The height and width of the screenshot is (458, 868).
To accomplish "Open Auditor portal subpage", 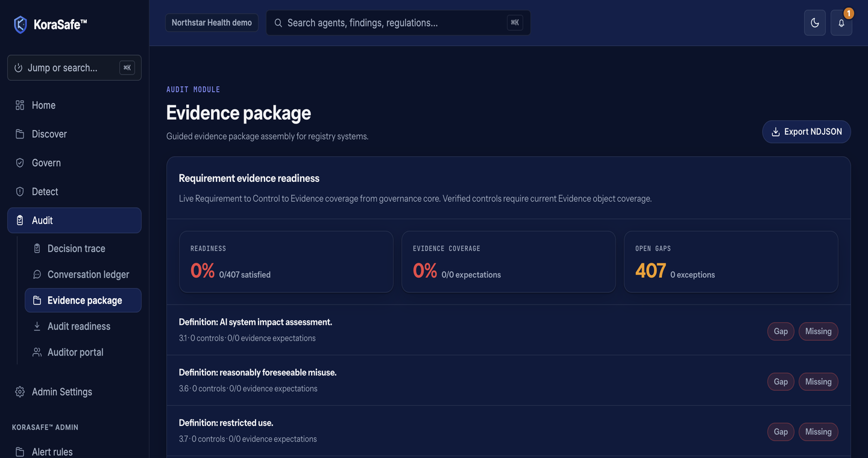I will coord(83,352).
